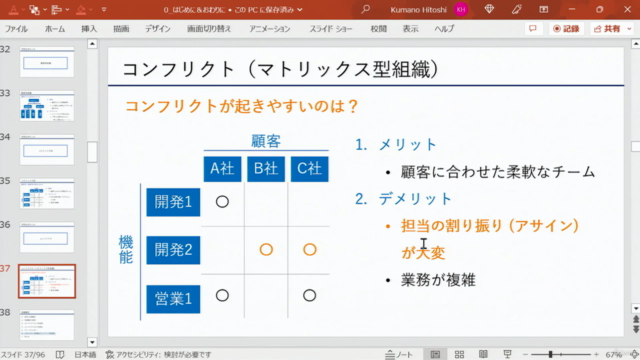Select the 開発1 box

pos(173,202)
